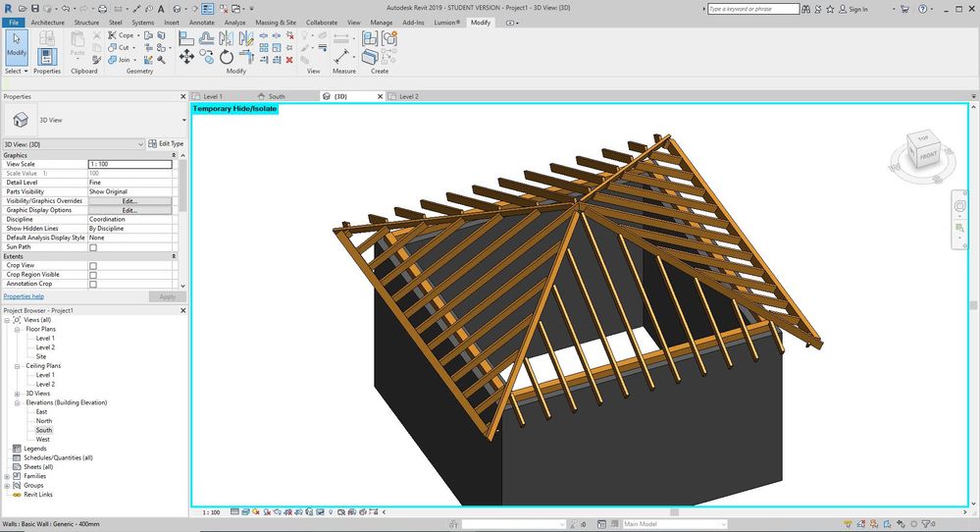Select the Text tool in quick access toolbar
Viewport: 980px width, 532px height.
pyautogui.click(x=161, y=9)
